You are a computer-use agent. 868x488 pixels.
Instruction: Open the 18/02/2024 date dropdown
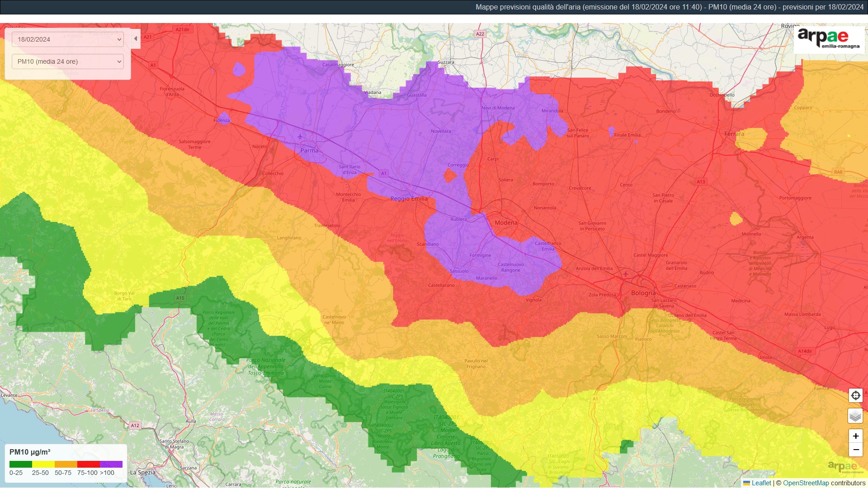click(68, 39)
